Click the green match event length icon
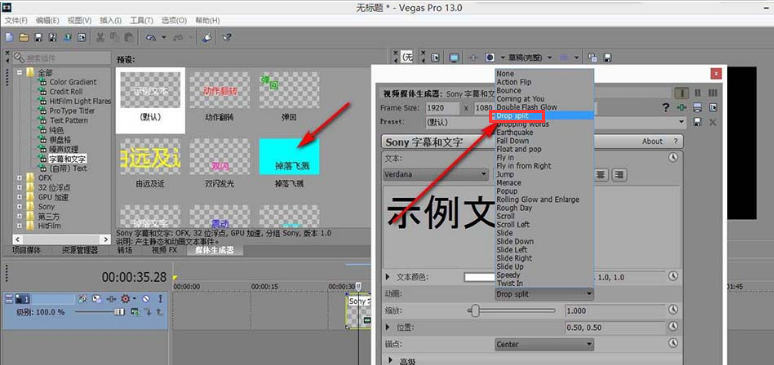 (682, 107)
